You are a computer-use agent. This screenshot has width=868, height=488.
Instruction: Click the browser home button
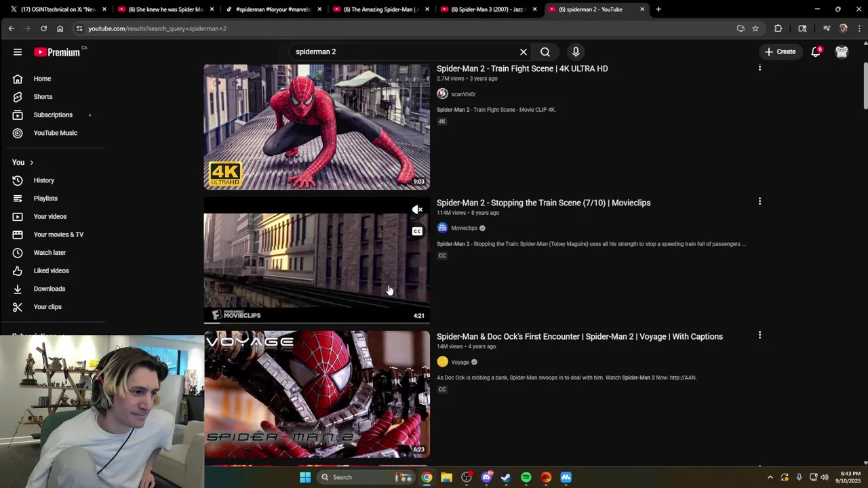point(60,28)
